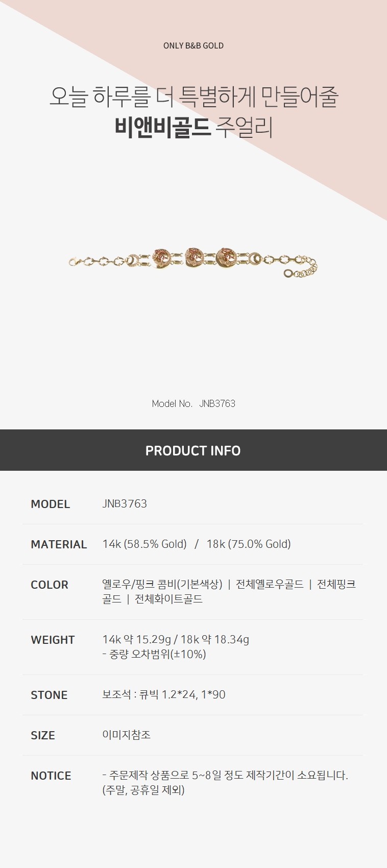The image size is (387, 868).
Task: Click the bold 비앤비골드 brand name
Action: point(162,128)
